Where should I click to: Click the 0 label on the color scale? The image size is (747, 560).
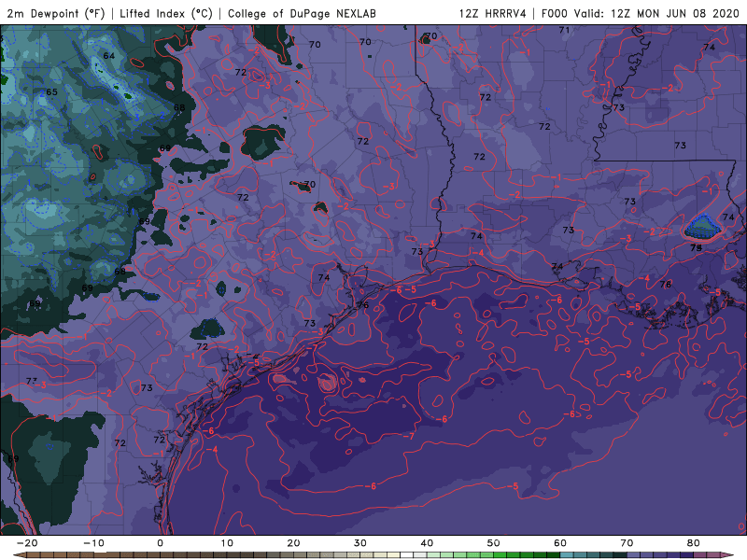pos(160,543)
